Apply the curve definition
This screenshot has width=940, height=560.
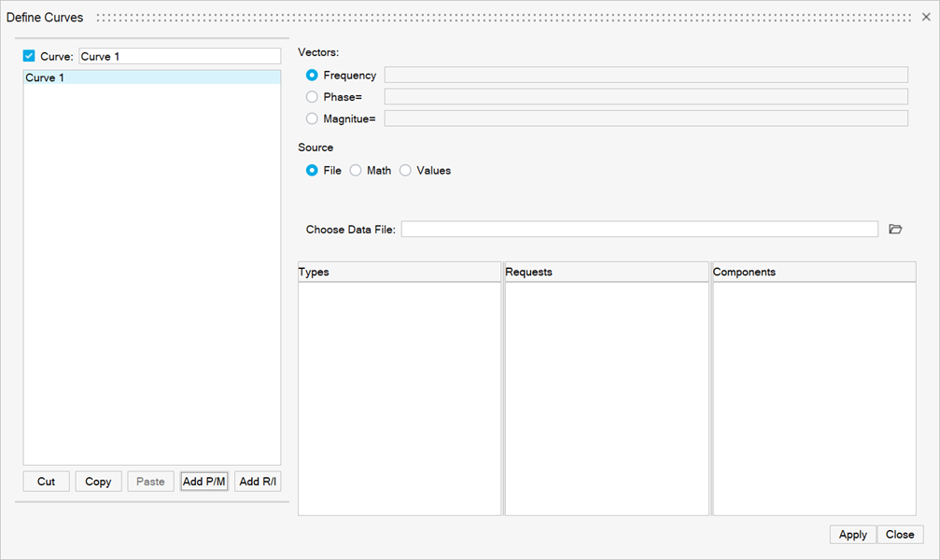coord(853,535)
